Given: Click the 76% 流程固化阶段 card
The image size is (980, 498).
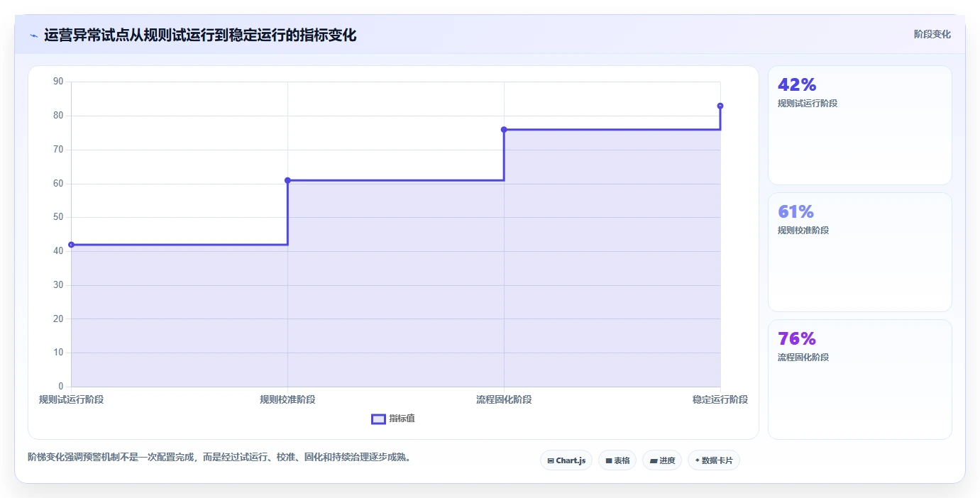Looking at the screenshot, I should coord(859,379).
